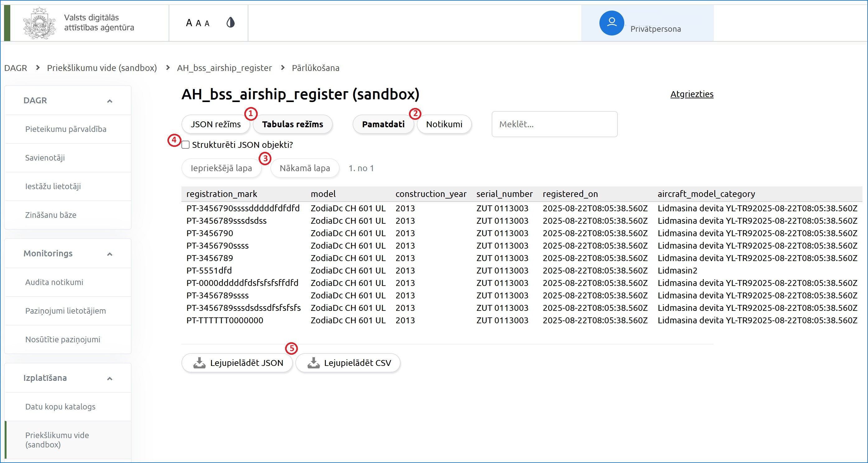Click the serial_number column header
Screen dimensions: 868x463
pos(504,194)
